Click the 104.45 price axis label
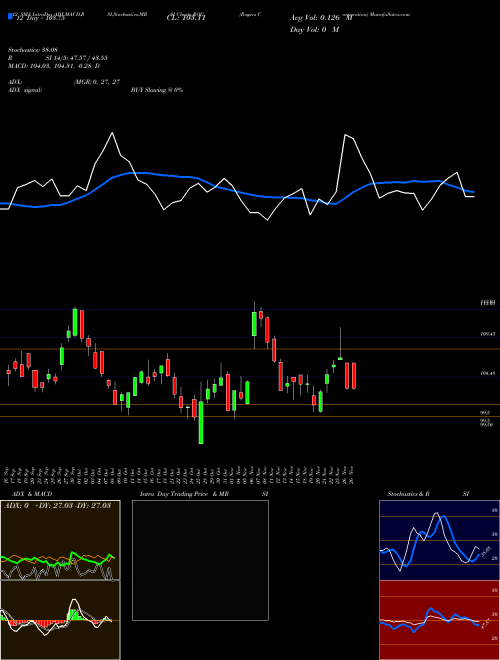 (487, 373)
